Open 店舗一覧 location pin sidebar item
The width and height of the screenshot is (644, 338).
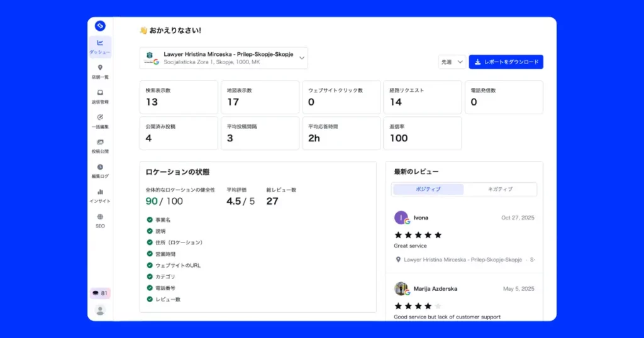point(100,72)
